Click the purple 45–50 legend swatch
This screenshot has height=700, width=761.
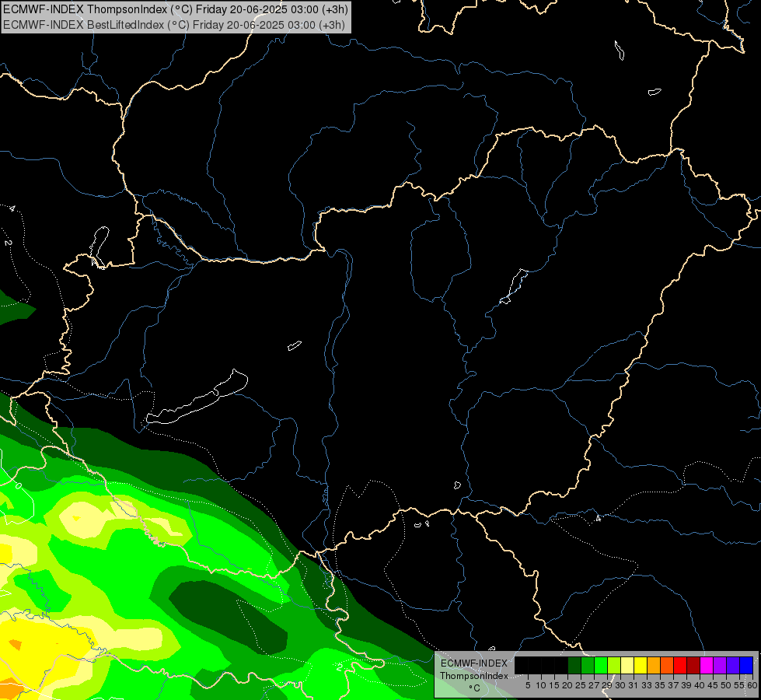pos(720,665)
